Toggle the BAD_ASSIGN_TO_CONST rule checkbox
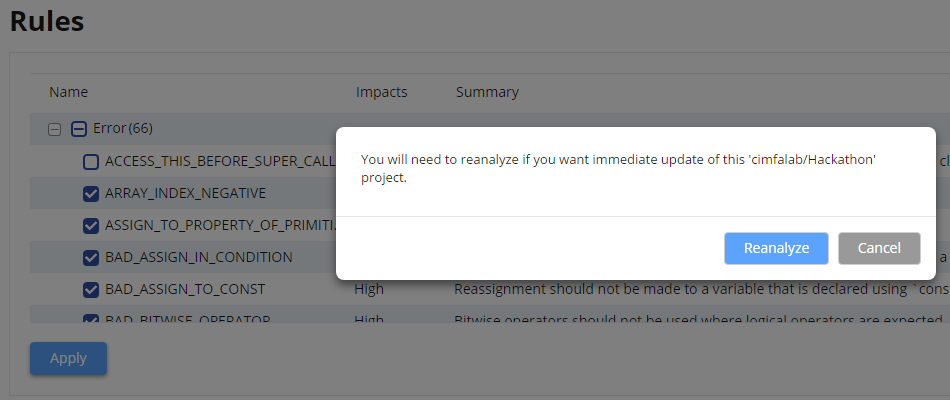This screenshot has width=950, height=400. pyautogui.click(x=91, y=290)
